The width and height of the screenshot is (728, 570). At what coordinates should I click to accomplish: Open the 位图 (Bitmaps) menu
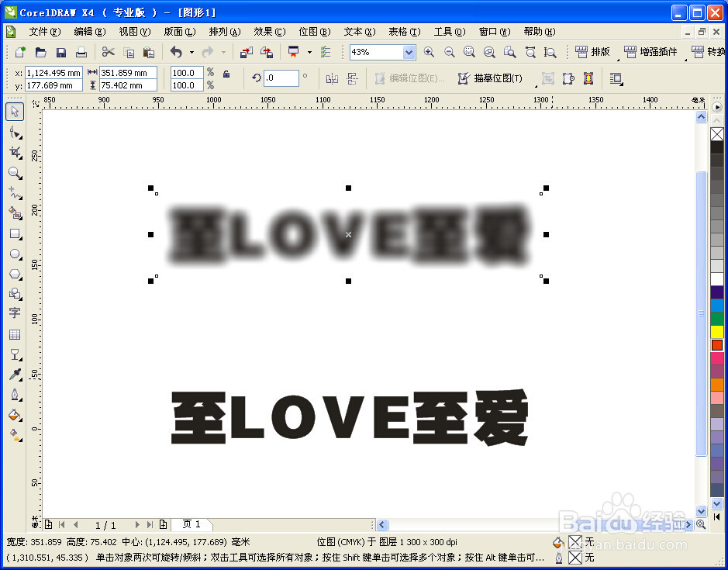pyautogui.click(x=315, y=32)
